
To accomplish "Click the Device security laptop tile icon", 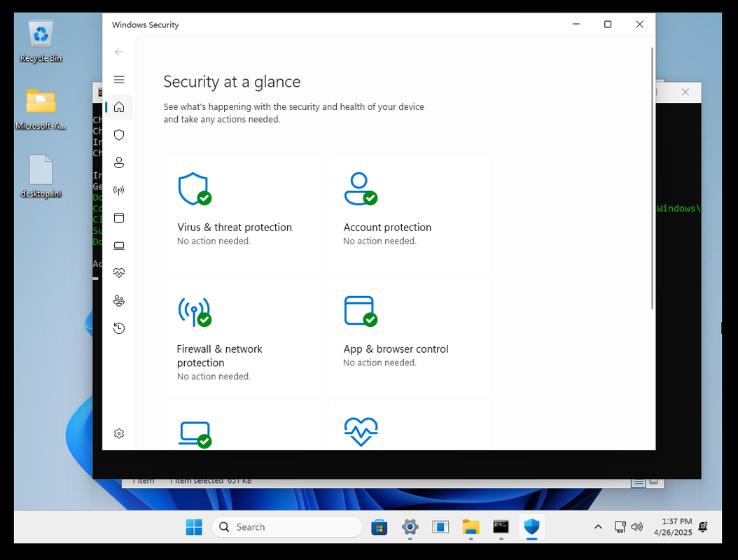I will point(195,434).
